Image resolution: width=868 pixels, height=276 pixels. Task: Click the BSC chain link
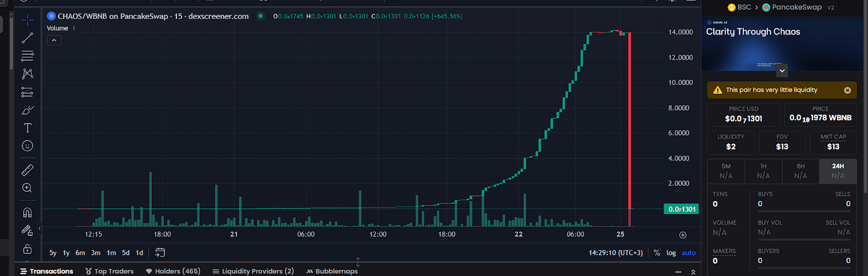pos(739,7)
